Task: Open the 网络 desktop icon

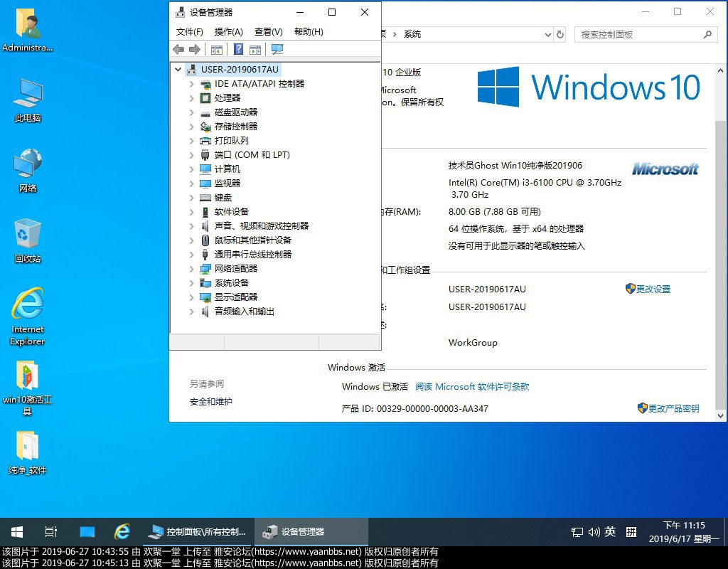Action: (x=28, y=171)
